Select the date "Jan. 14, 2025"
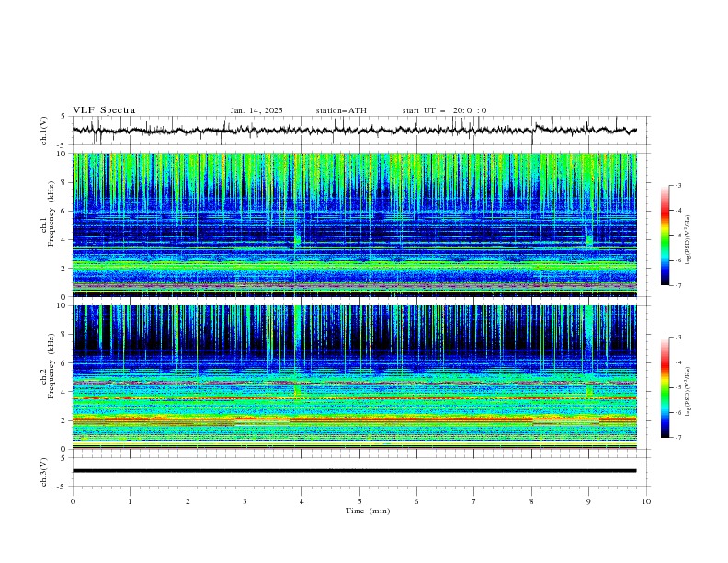Image resolution: width=728 pixels, height=563 pixels. 256,110
